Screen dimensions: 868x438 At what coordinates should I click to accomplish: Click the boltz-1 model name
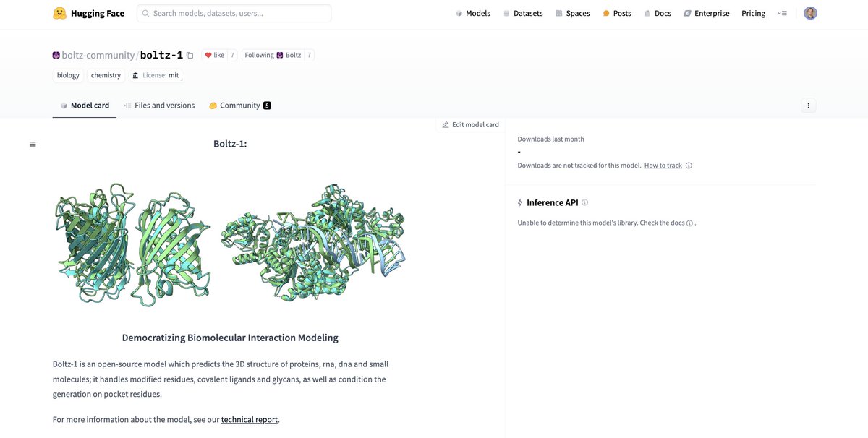pos(161,55)
